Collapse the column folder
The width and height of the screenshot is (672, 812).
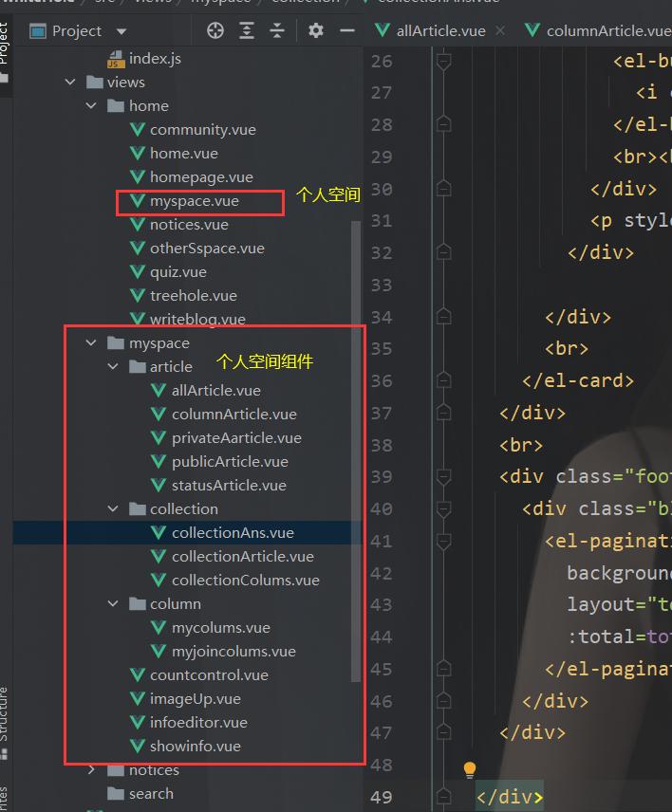pyautogui.click(x=113, y=604)
